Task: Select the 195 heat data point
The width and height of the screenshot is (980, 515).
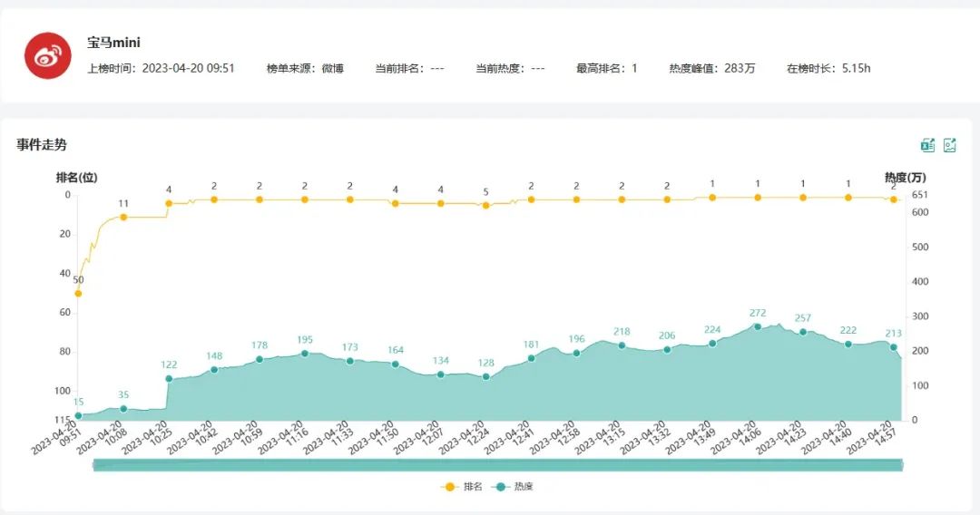Action: click(305, 354)
